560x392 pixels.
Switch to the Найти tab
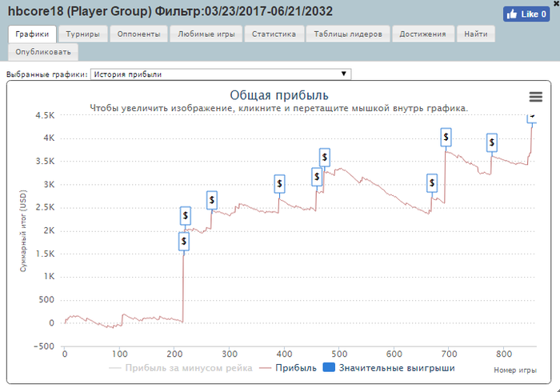(x=476, y=34)
